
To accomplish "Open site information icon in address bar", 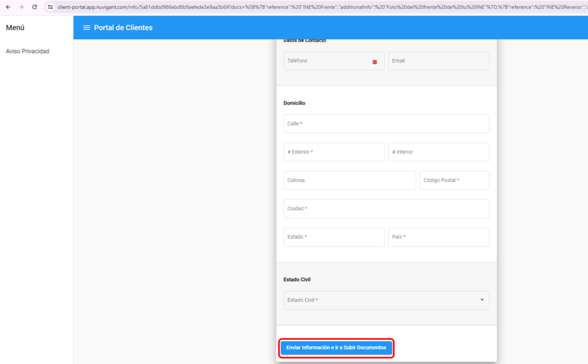I will tap(51, 7).
